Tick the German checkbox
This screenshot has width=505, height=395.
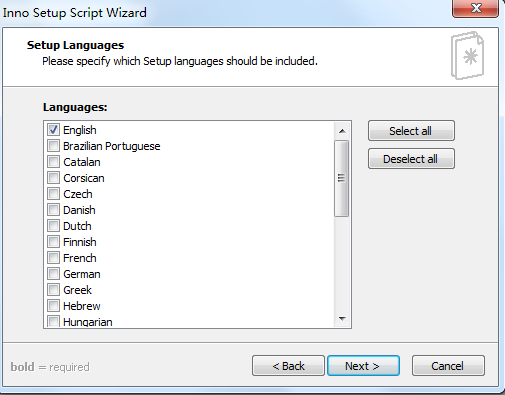[x=53, y=273]
